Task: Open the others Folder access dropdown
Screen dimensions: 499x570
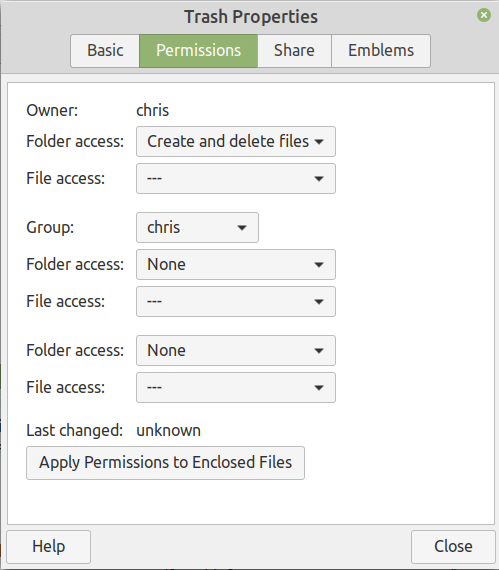Action: pos(236,350)
